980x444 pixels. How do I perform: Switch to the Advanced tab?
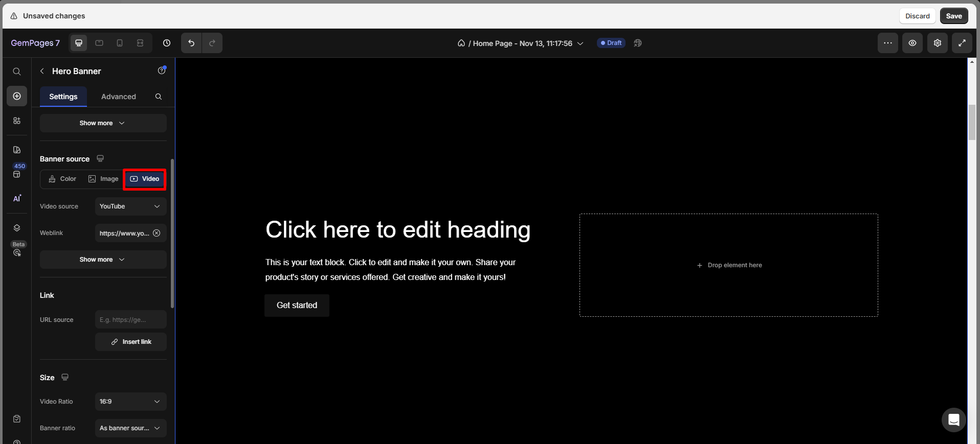[x=118, y=97]
